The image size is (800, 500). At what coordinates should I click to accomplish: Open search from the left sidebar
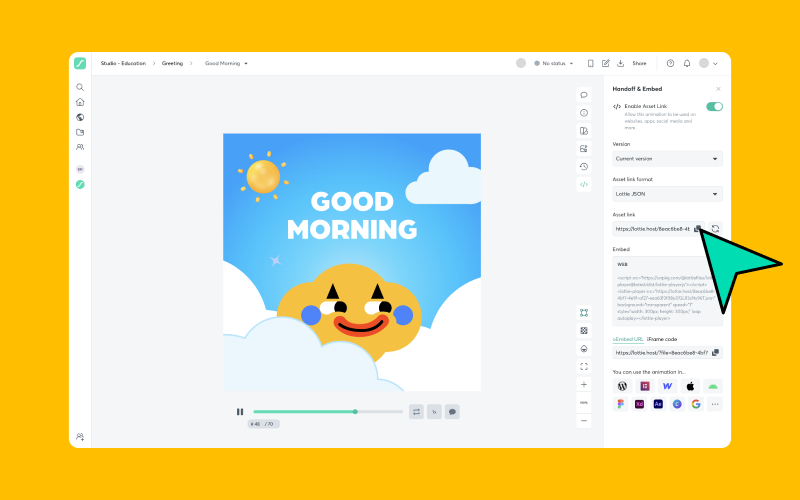click(x=80, y=87)
